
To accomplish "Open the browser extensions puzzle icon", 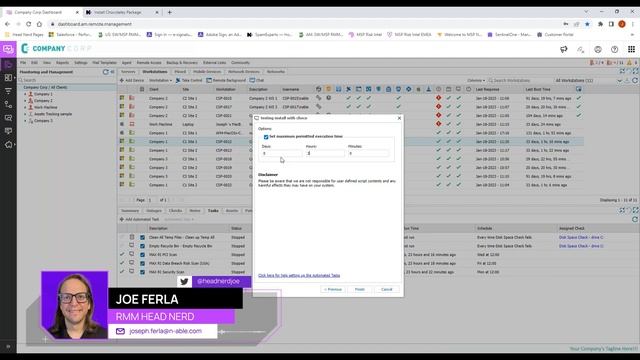I will click(600, 24).
